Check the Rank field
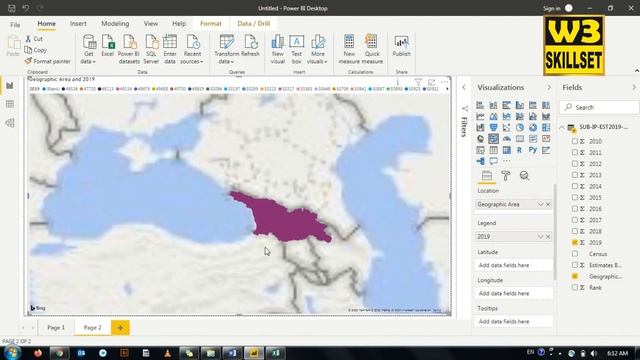 (x=575, y=287)
